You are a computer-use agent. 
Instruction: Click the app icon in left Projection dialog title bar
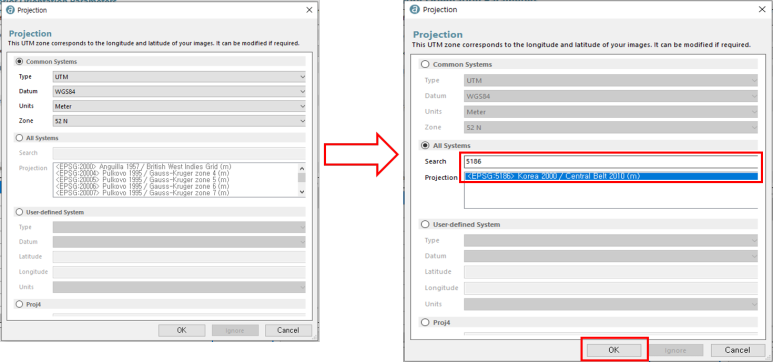coord(10,10)
